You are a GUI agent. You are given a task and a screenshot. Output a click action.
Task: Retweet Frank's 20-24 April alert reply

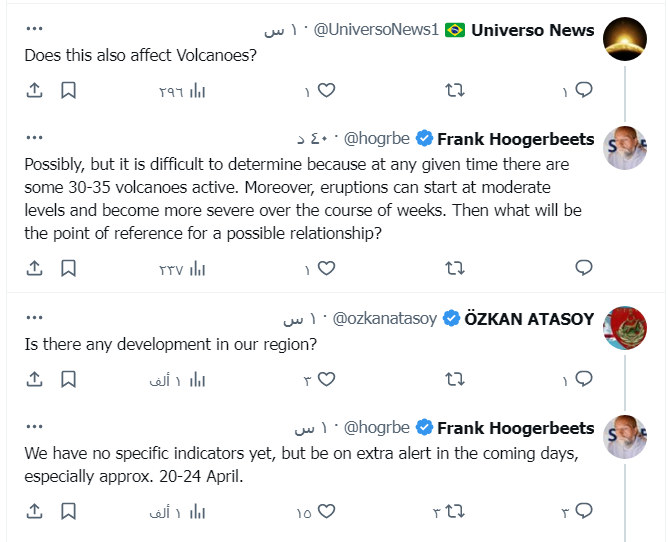pyautogui.click(x=455, y=512)
